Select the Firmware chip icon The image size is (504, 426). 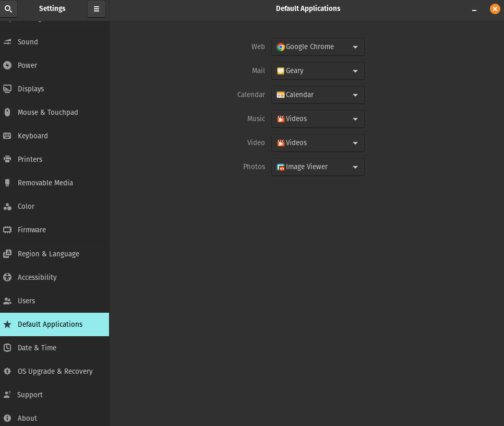point(7,230)
